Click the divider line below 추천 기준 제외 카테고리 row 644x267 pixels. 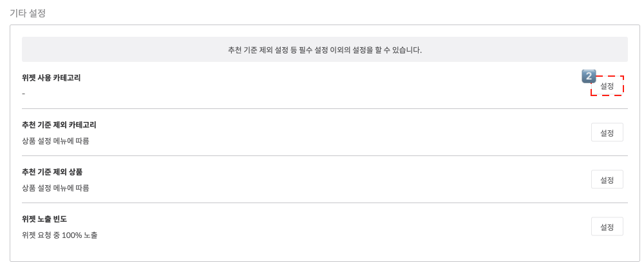(x=325, y=156)
